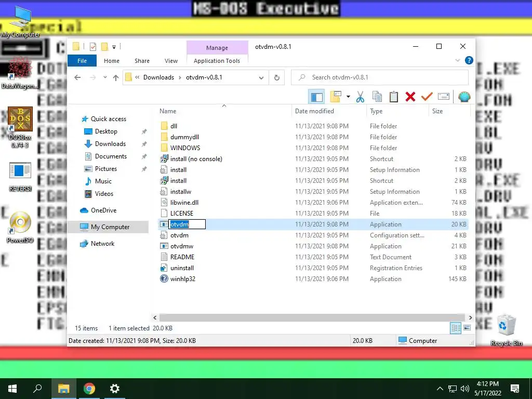Viewport: 532px width, 399px height.
Task: Click the new folder toolbar icon
Action: (x=335, y=97)
